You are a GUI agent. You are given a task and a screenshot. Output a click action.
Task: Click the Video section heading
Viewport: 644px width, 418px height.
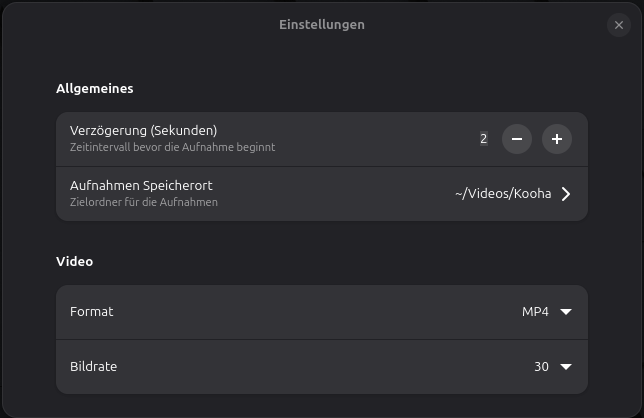click(x=75, y=262)
